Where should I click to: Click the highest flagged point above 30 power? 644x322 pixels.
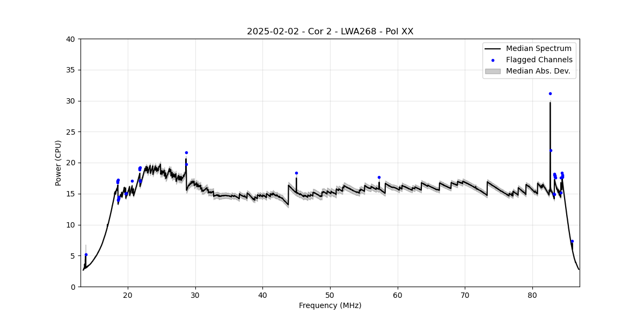click(x=550, y=93)
